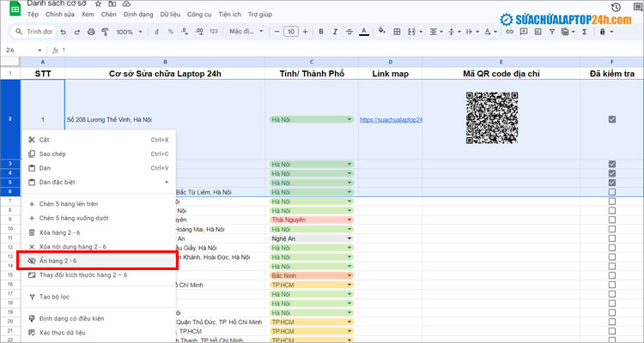The height and width of the screenshot is (343, 644).
Task: Open the 'Định dạng' menu
Action: tap(139, 15)
